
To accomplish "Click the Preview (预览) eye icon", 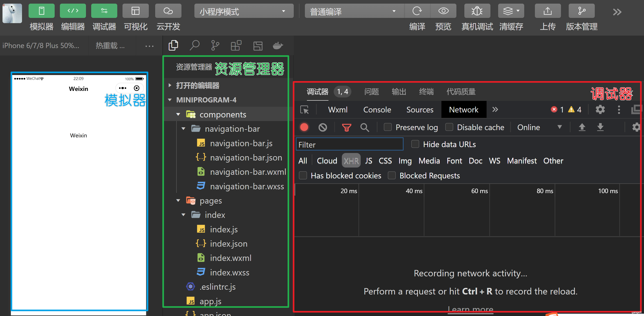I will [x=443, y=11].
